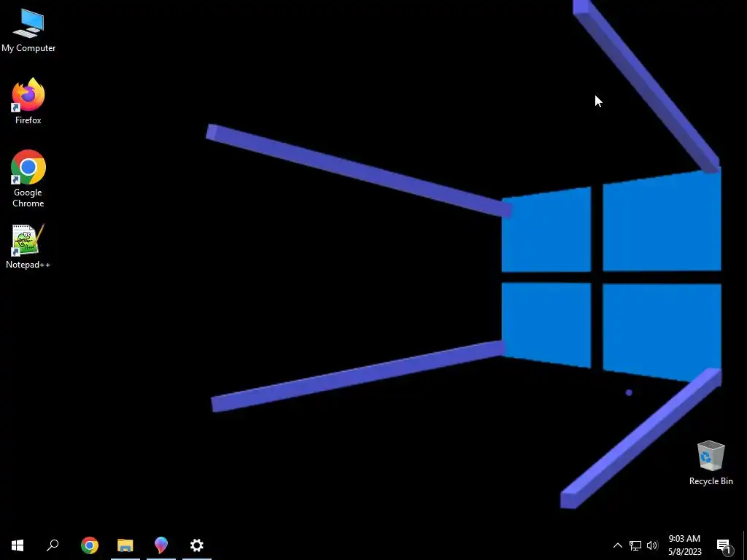The height and width of the screenshot is (560, 747).
Task: Click the 'My Computer' label text
Action: click(28, 48)
